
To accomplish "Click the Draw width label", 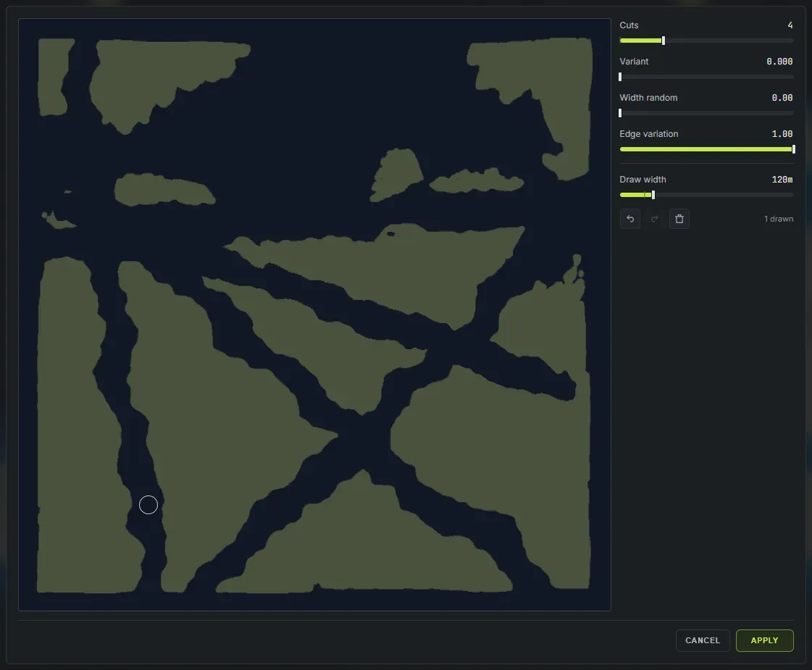I will coord(643,179).
